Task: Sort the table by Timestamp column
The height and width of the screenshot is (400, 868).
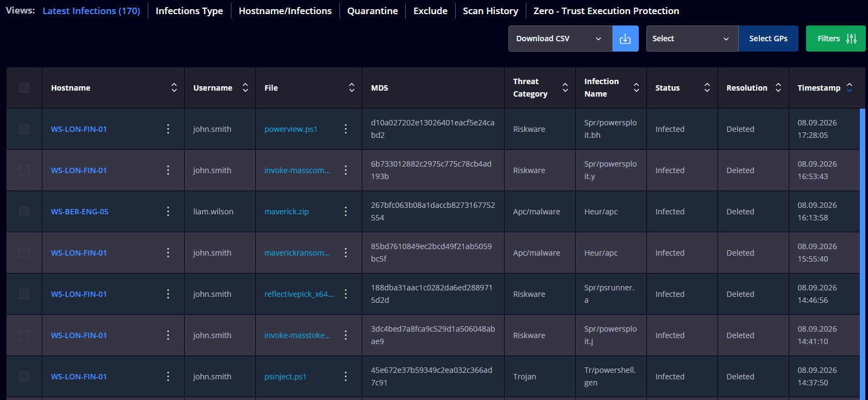Action: click(850, 87)
